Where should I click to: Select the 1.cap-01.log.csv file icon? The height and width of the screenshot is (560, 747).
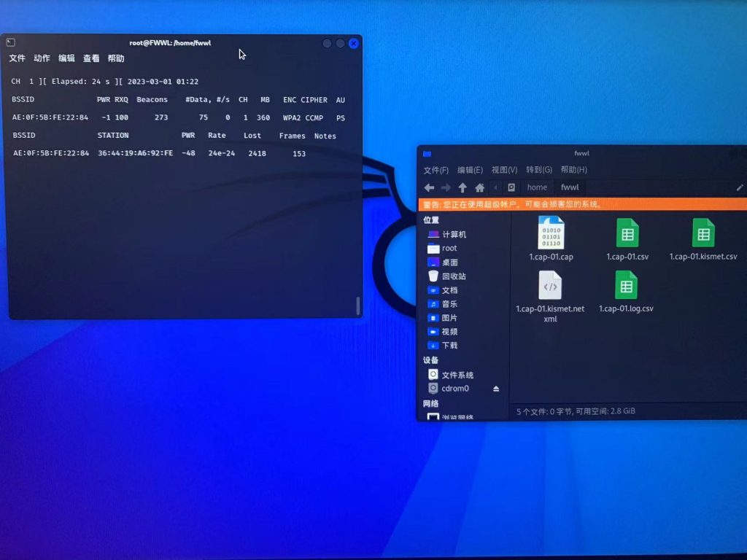pyautogui.click(x=626, y=285)
